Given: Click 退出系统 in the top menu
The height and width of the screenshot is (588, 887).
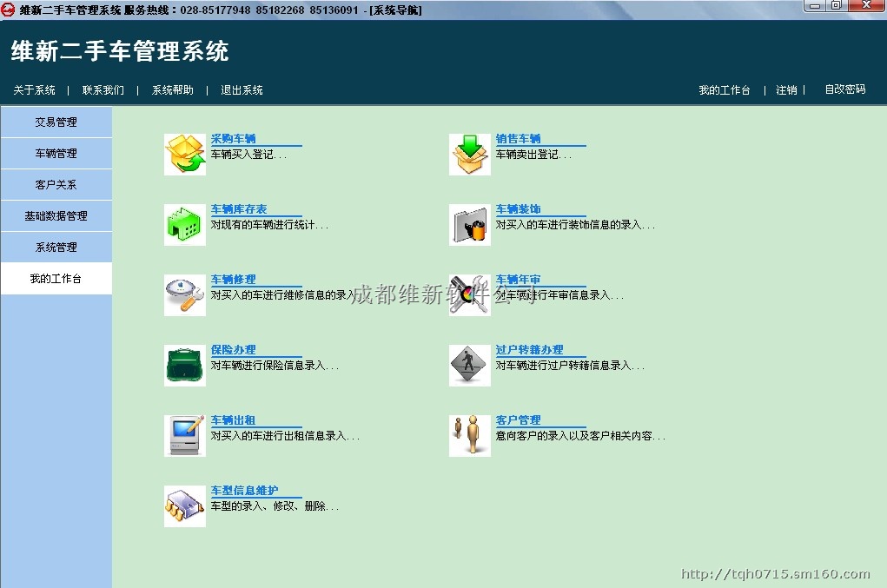Looking at the screenshot, I should click(x=242, y=90).
